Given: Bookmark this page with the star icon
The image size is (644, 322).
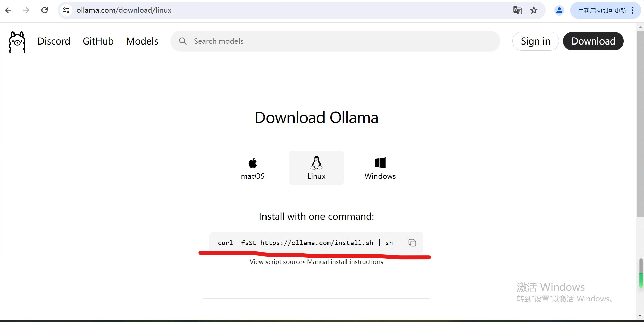Looking at the screenshot, I should tap(534, 10).
